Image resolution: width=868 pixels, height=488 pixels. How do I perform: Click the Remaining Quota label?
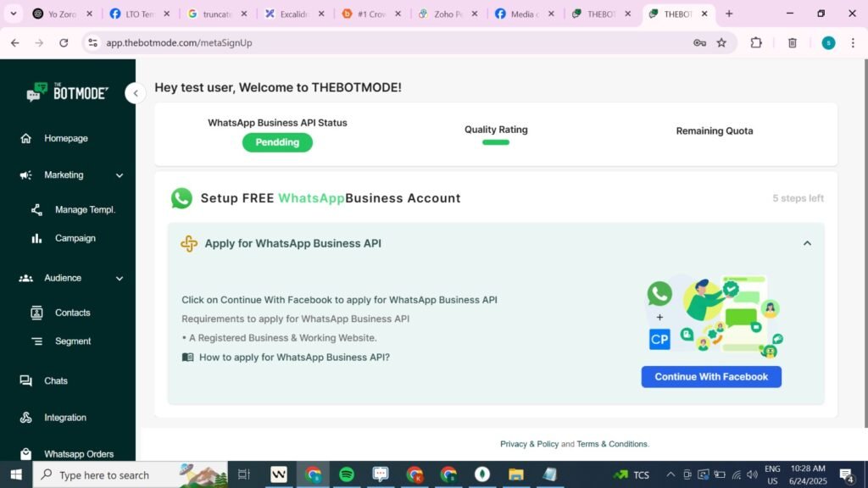tap(715, 131)
